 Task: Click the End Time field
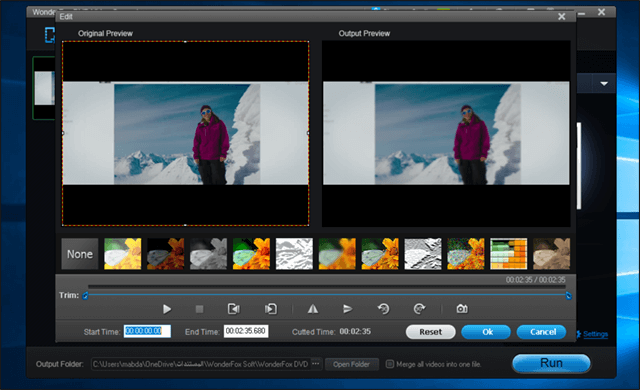246,331
